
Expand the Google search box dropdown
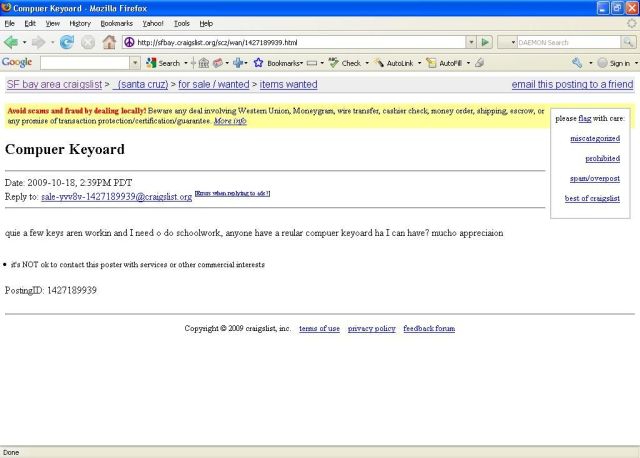tap(135, 63)
